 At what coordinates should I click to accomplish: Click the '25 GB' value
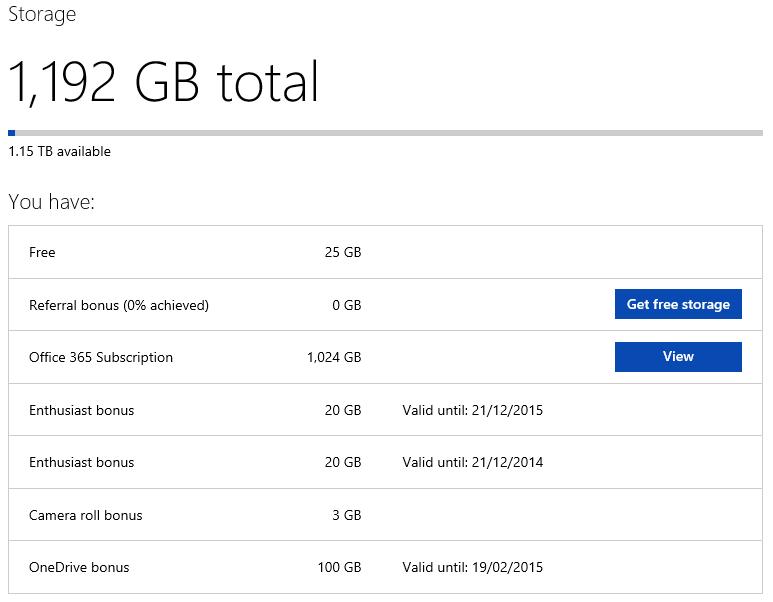[x=343, y=252]
